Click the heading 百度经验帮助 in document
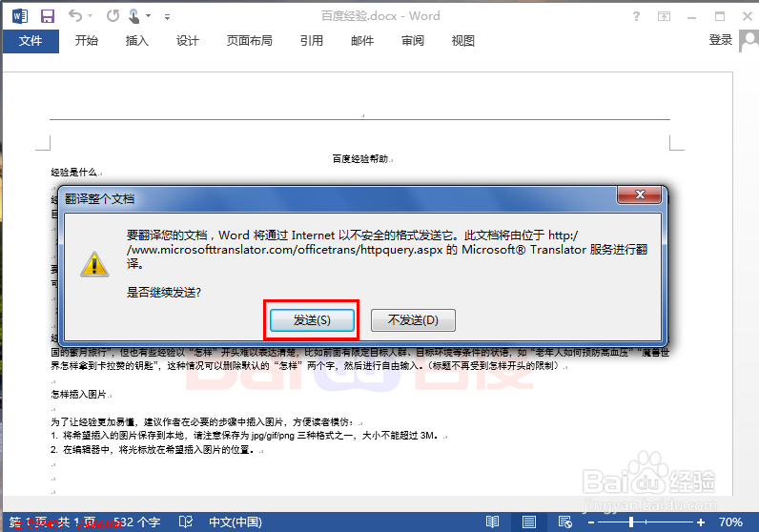This screenshot has width=759, height=532. point(360,159)
